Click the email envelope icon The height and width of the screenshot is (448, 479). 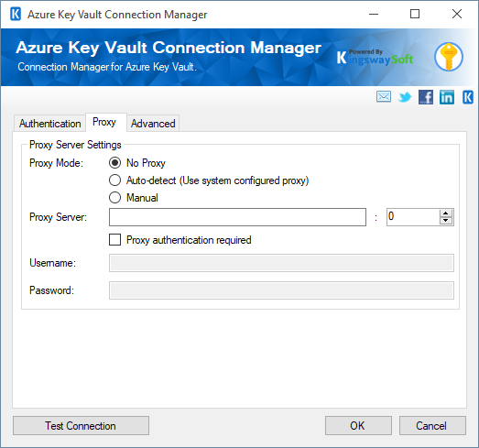pyautogui.click(x=384, y=97)
